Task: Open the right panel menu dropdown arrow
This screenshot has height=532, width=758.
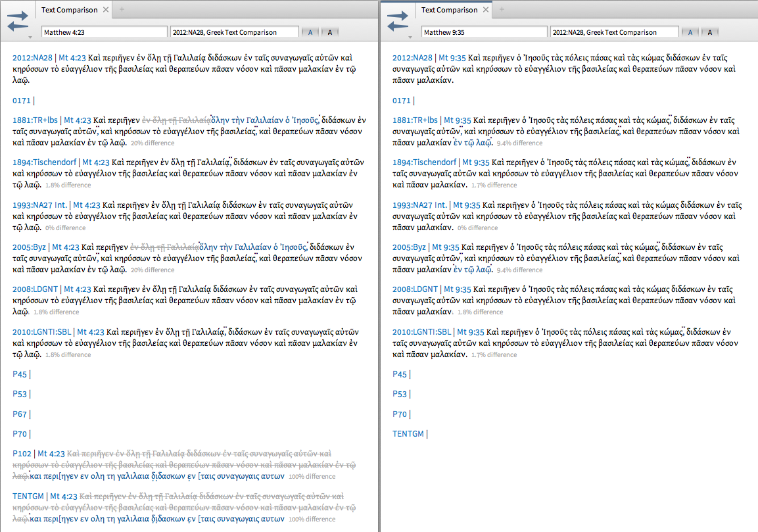Action: tap(410, 37)
